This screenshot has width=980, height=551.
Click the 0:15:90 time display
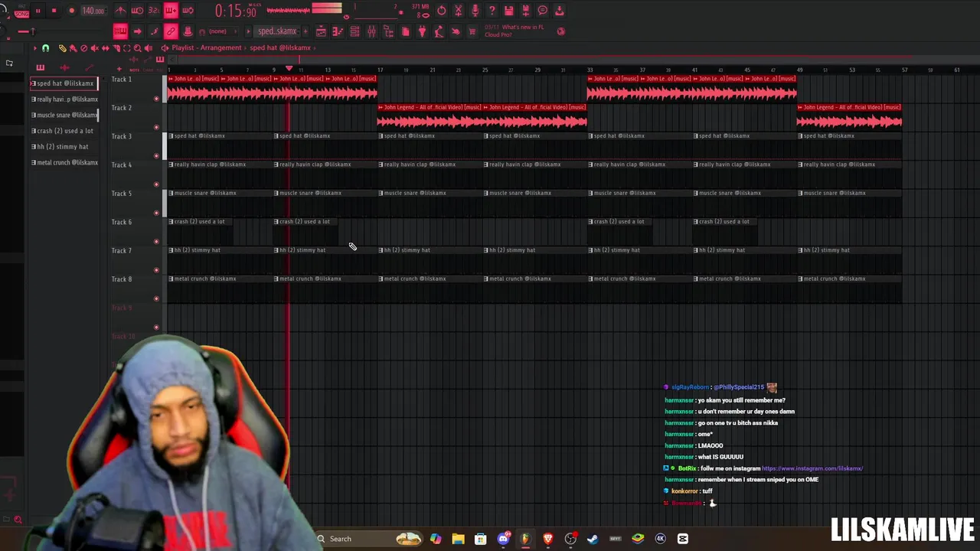pyautogui.click(x=236, y=11)
